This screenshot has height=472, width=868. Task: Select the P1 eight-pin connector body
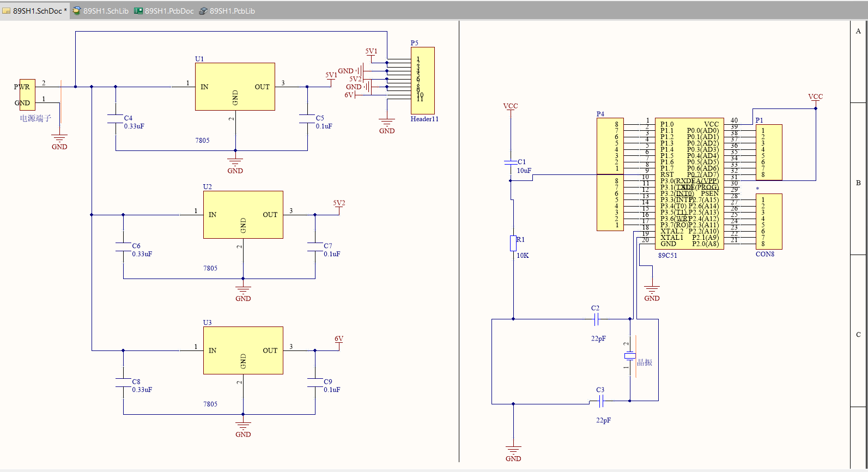[769, 153]
